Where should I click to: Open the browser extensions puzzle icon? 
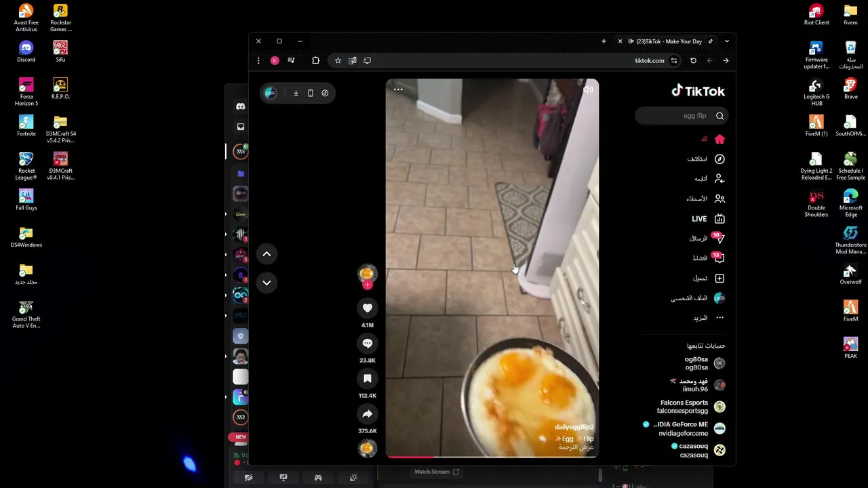[315, 60]
